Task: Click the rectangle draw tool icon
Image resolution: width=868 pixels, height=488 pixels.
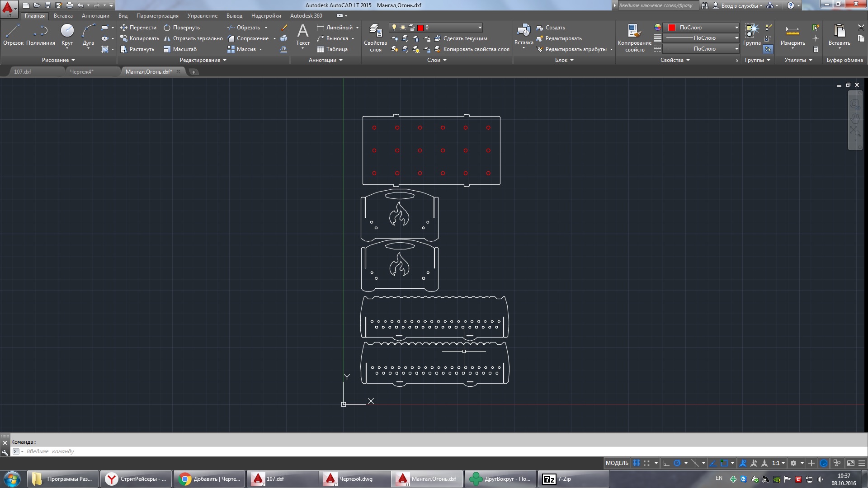Action: pos(105,28)
